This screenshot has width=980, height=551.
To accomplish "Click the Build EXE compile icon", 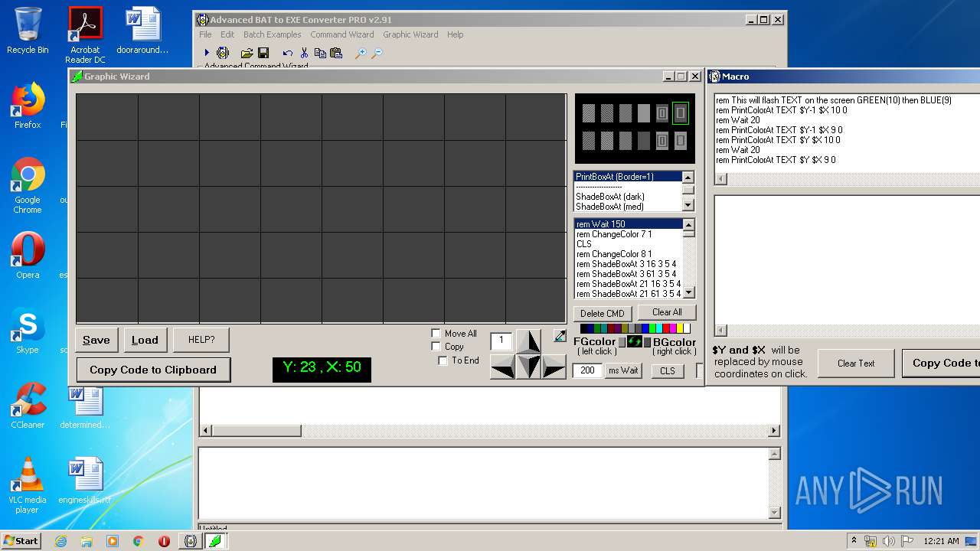I will (x=223, y=53).
